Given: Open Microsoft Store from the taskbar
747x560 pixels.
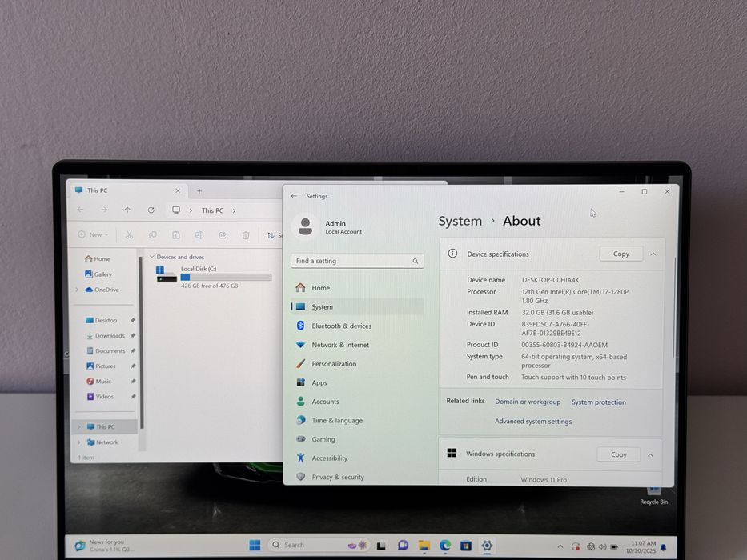Looking at the screenshot, I should 465,546.
